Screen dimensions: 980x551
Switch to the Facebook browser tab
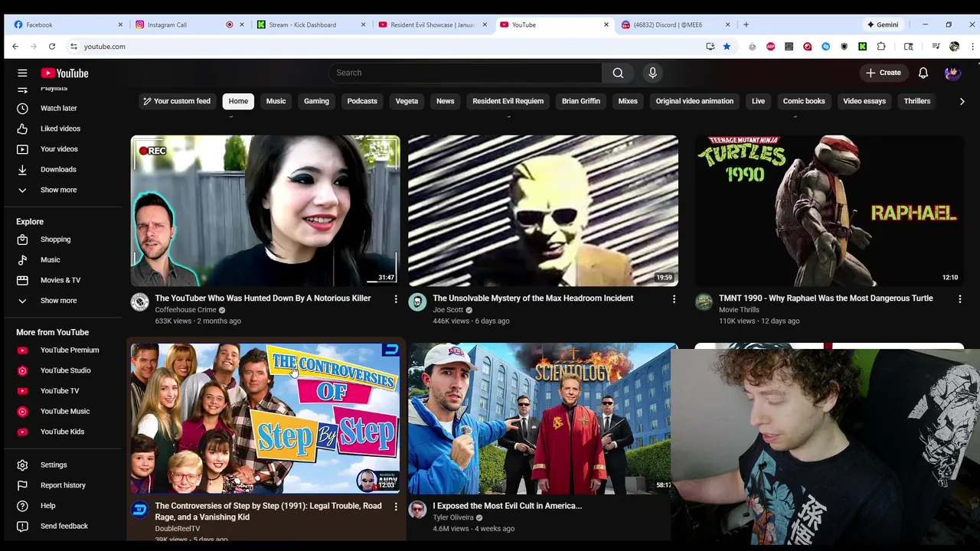(x=67, y=24)
